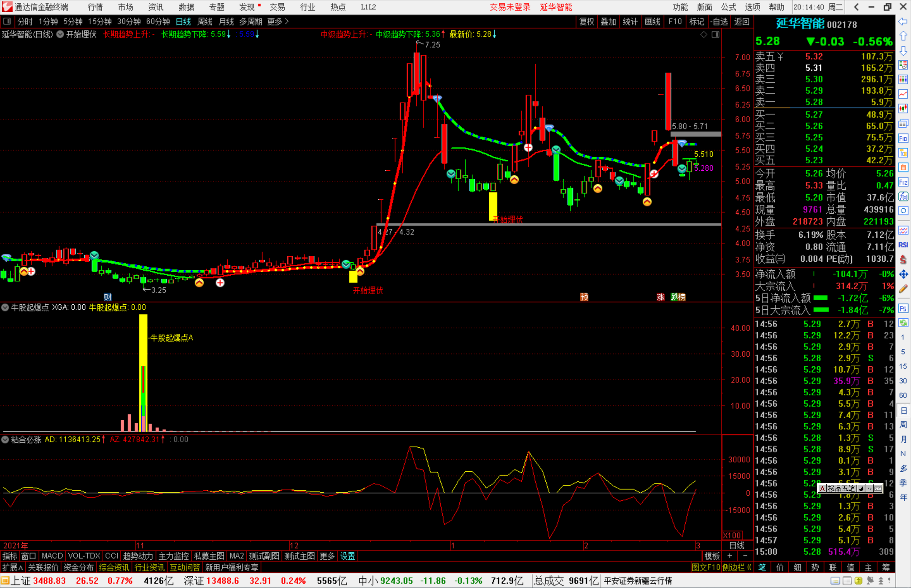The height and width of the screenshot is (588, 911).
Task: Click the orange logo icon at top left
Action: coord(7,7)
